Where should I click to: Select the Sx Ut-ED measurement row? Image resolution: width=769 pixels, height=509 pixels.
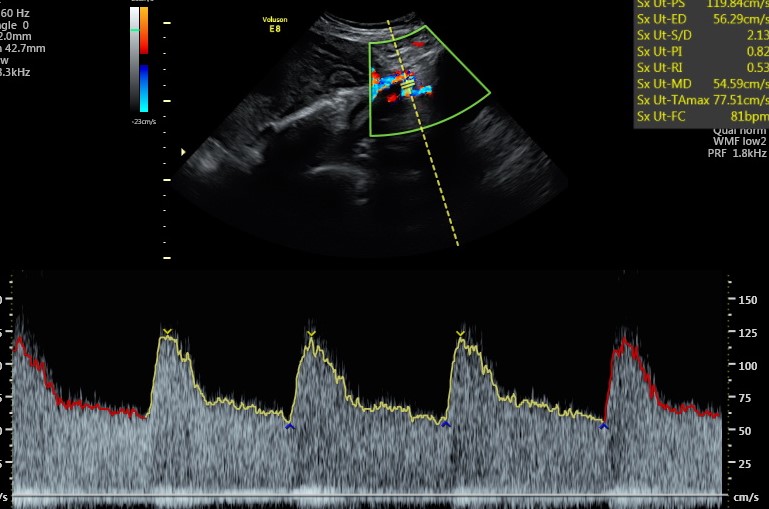click(x=700, y=19)
